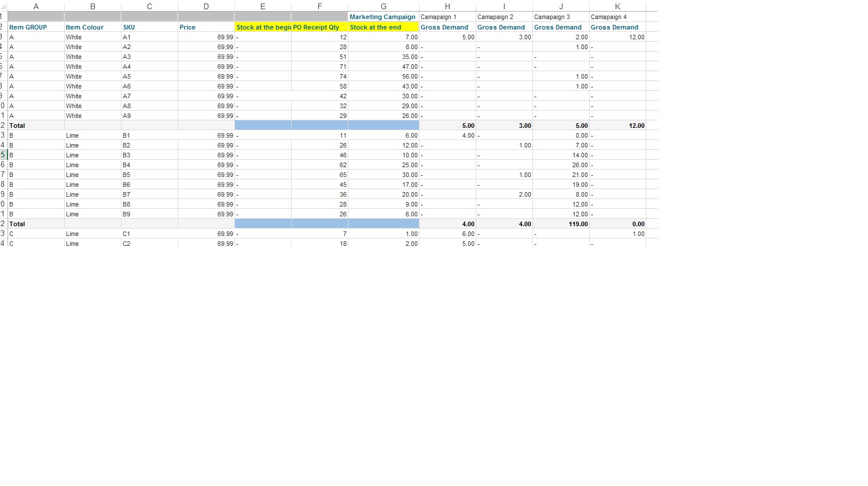Select SKU cell 'A9'
This screenshot has height=486, width=868.
149,116
